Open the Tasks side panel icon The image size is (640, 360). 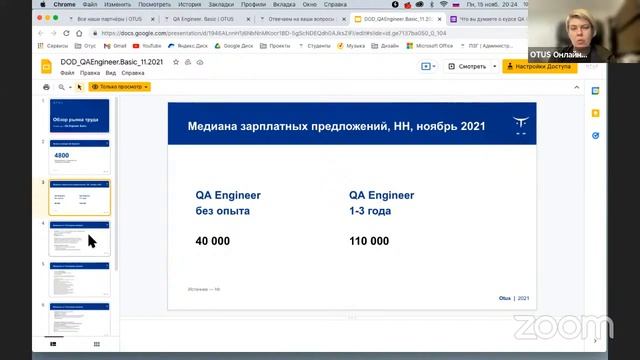pos(596,136)
